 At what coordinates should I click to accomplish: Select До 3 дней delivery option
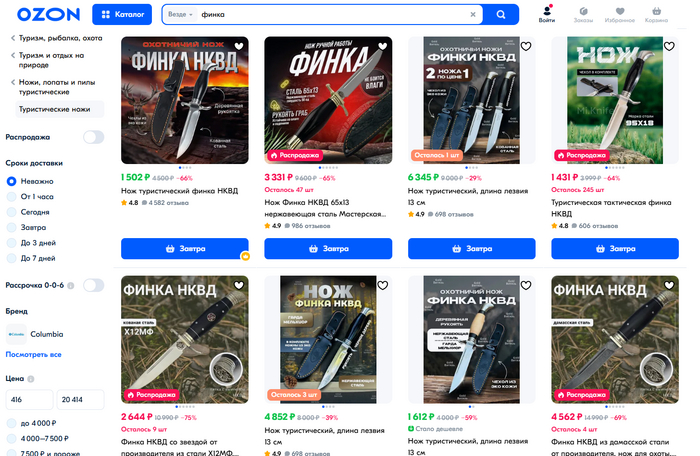tap(31, 243)
